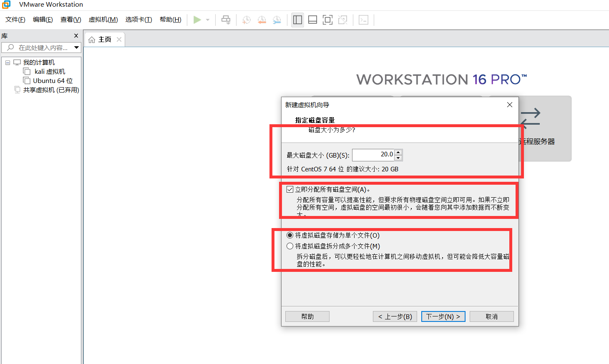609x364 pixels.
Task: Open the 虚拟机(M) menu
Action: [103, 20]
